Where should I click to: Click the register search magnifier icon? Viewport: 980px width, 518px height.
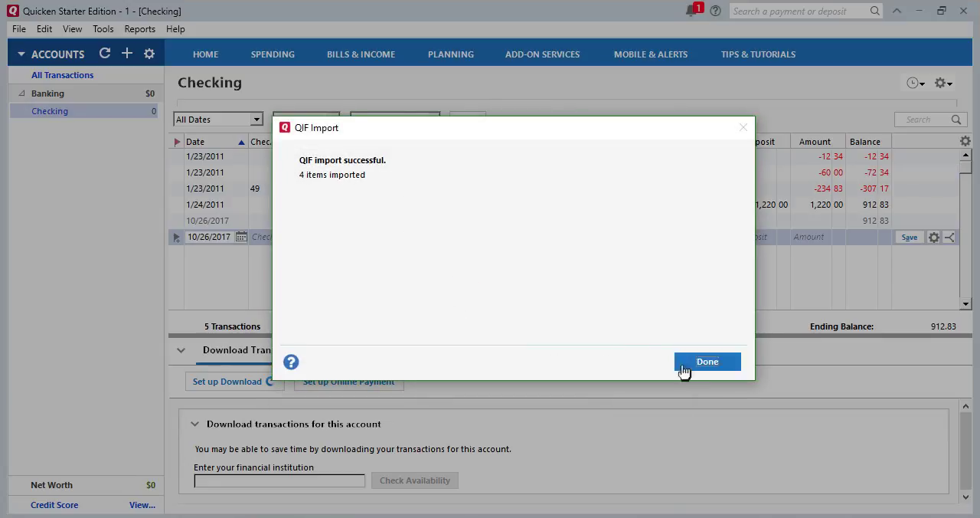coord(956,120)
